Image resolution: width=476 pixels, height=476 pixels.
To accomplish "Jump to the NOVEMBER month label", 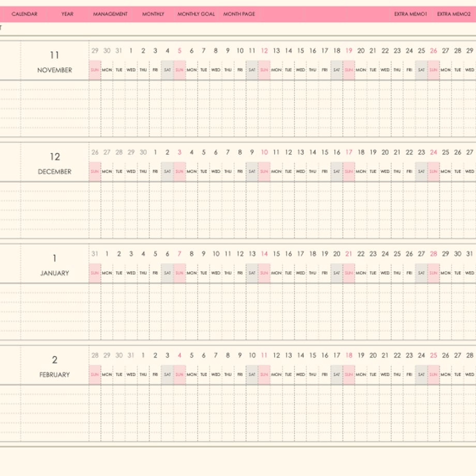I will click(55, 70).
